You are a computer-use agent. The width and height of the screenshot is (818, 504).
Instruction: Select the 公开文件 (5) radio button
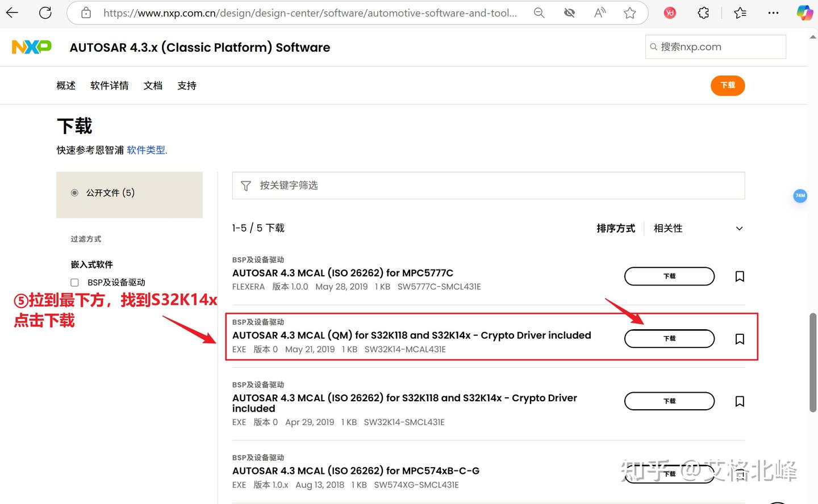click(74, 192)
